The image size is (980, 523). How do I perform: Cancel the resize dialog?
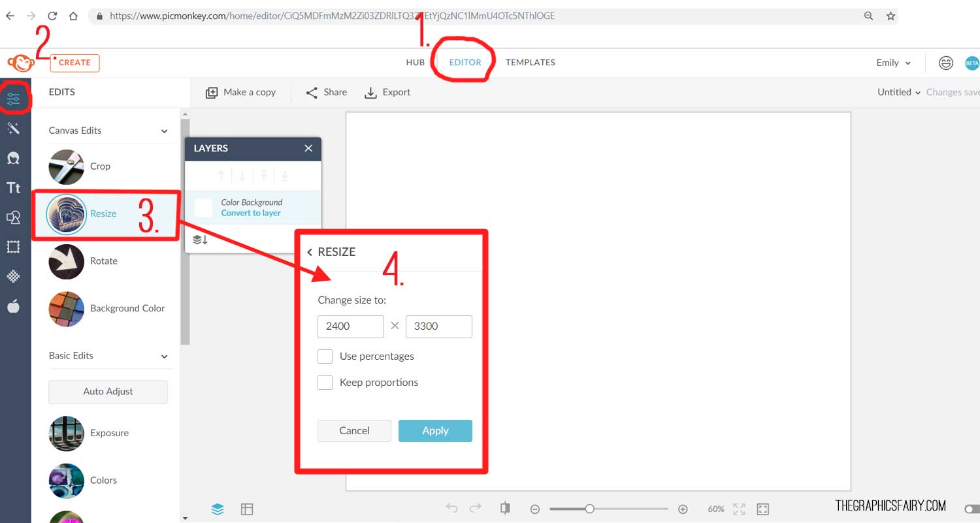point(354,431)
